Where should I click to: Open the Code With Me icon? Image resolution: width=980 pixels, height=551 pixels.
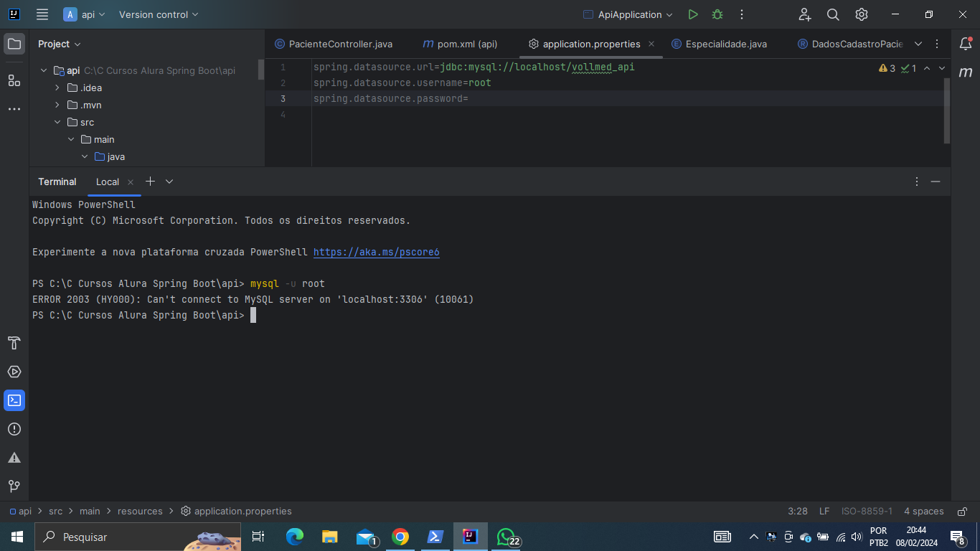(805, 14)
